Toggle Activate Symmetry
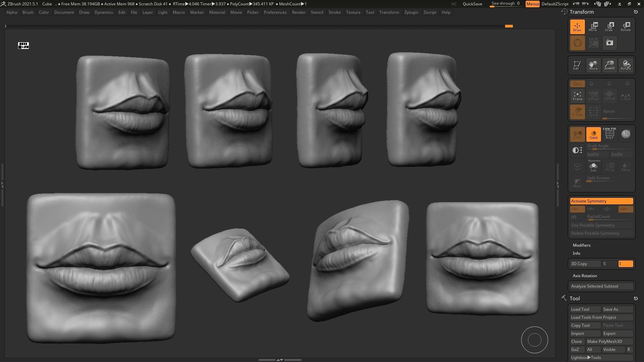Screen dimensions: 644x362 pyautogui.click(x=601, y=201)
